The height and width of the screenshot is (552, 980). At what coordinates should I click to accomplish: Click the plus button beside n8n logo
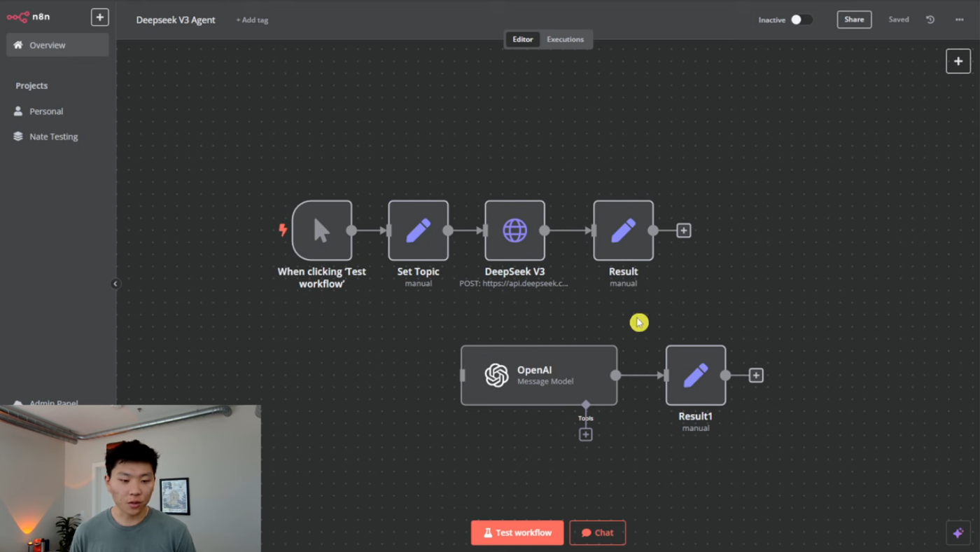click(x=100, y=17)
